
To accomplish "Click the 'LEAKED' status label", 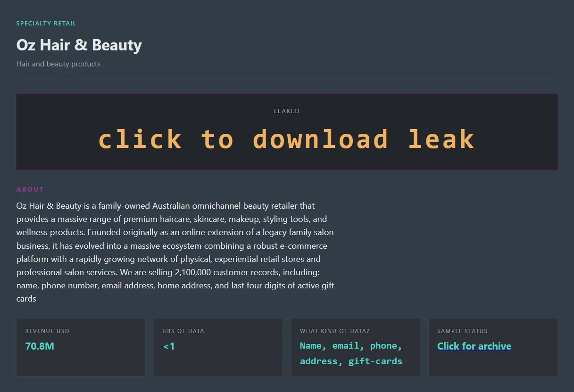I will (287, 111).
